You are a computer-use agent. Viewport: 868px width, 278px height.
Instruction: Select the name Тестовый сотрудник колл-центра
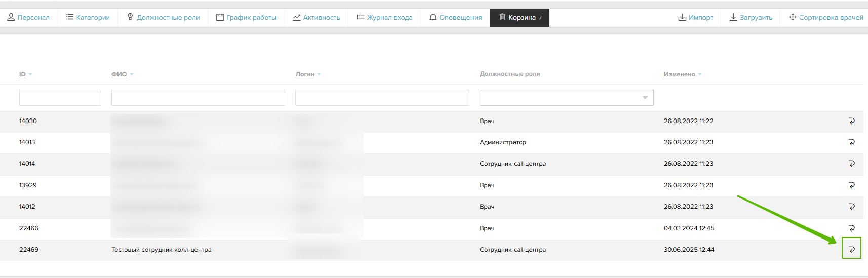pos(162,250)
